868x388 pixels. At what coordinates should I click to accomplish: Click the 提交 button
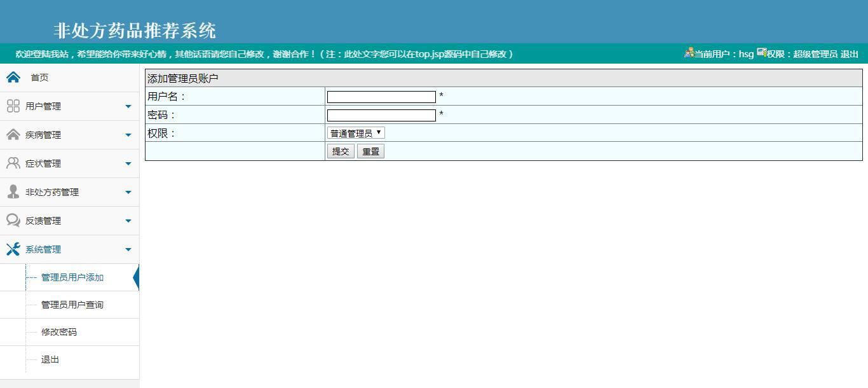click(341, 151)
